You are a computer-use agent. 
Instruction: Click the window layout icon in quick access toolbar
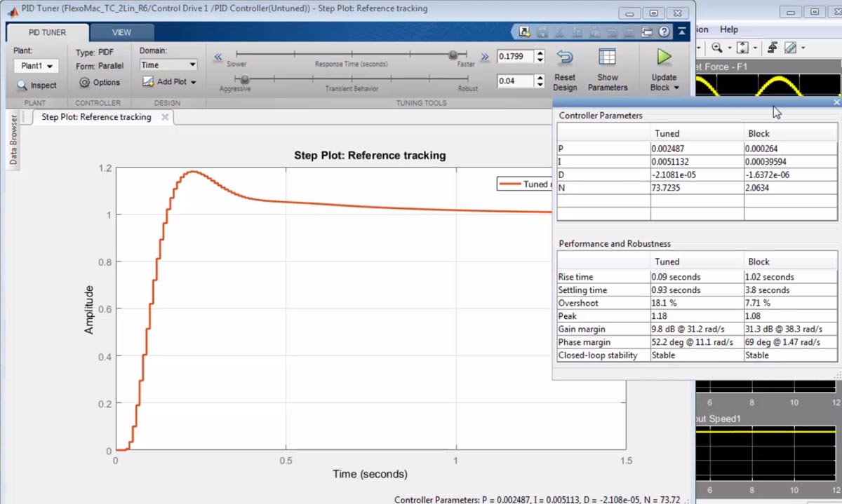pos(646,32)
